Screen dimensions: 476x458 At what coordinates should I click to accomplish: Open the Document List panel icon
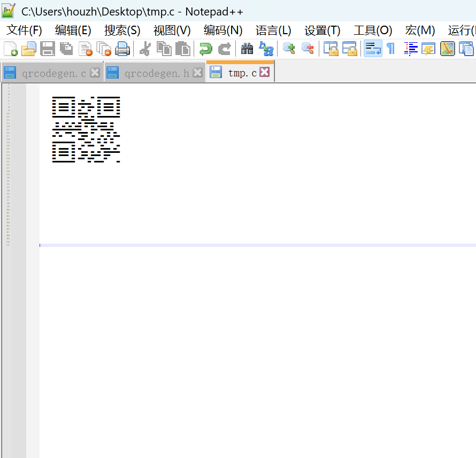(x=466, y=49)
